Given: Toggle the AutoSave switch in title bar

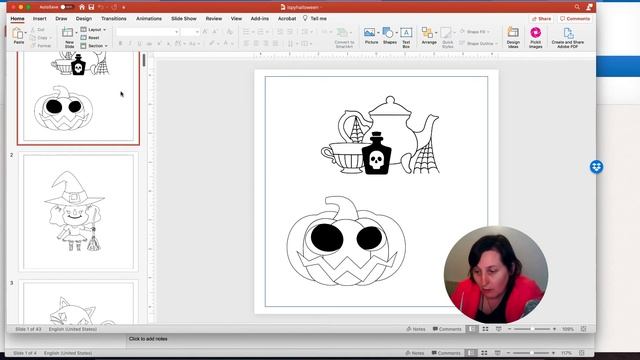Looking at the screenshot, I should coord(67,7).
